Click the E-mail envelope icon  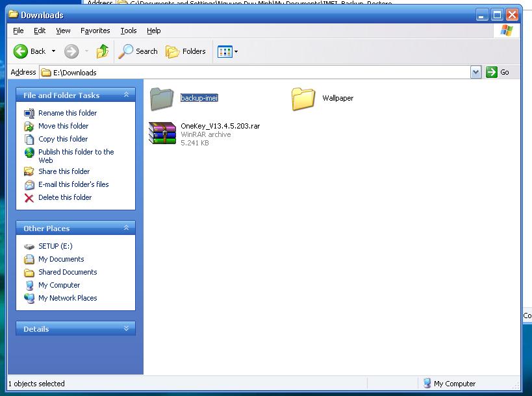click(29, 185)
